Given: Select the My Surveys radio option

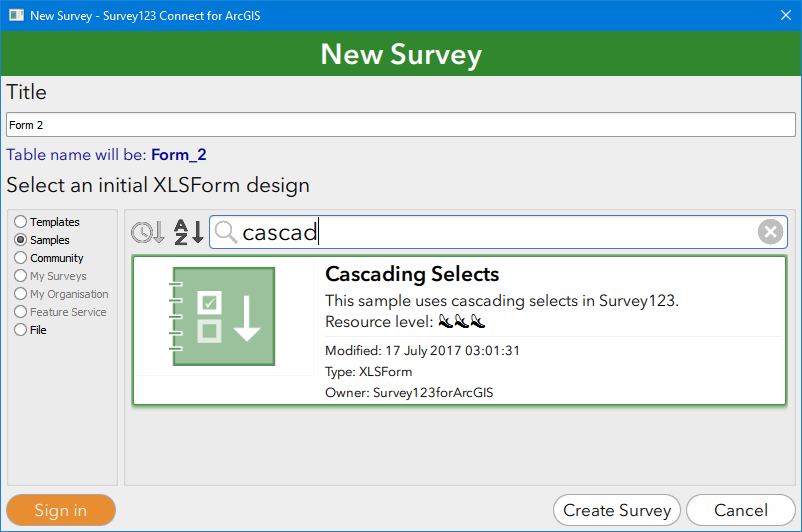Looking at the screenshot, I should click(21, 276).
